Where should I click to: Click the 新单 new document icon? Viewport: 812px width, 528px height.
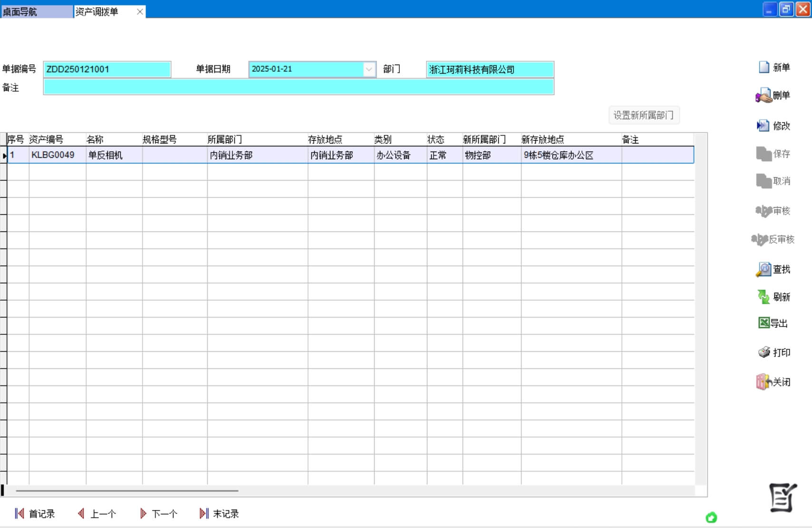pos(764,67)
